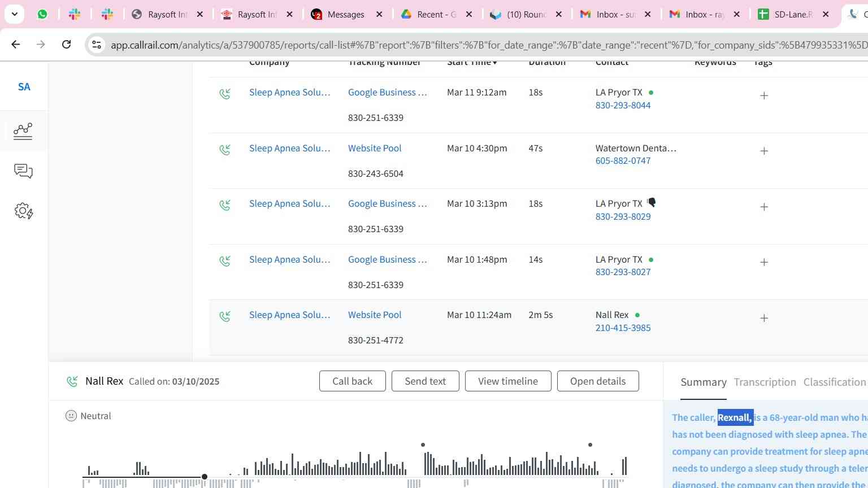This screenshot has height=488, width=868.
Task: Click the inbound call icon for Mar 11 9:12am
Action: tap(225, 94)
